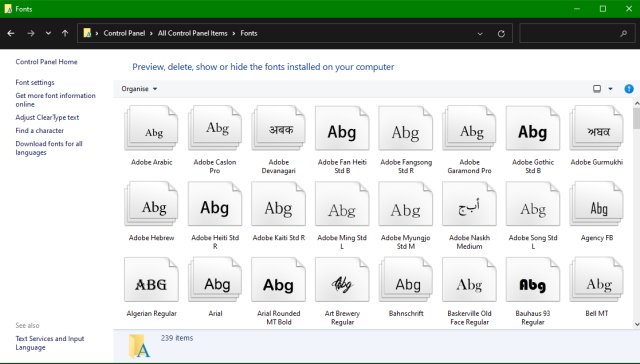Click the change view button
The width and height of the screenshot is (640, 364).
click(597, 89)
